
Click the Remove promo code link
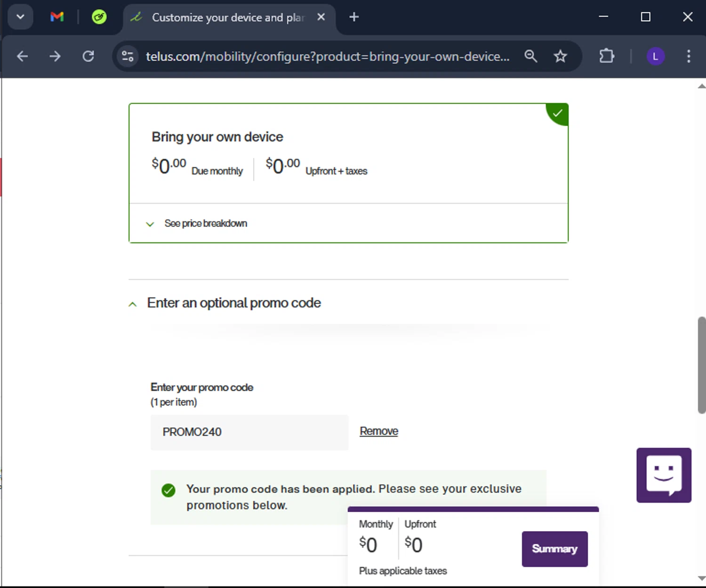(379, 431)
